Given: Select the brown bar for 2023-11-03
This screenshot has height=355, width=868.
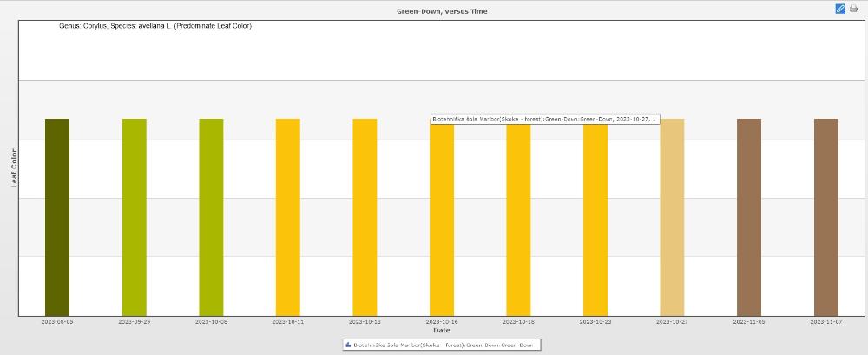Looking at the screenshot, I should 749,217.
